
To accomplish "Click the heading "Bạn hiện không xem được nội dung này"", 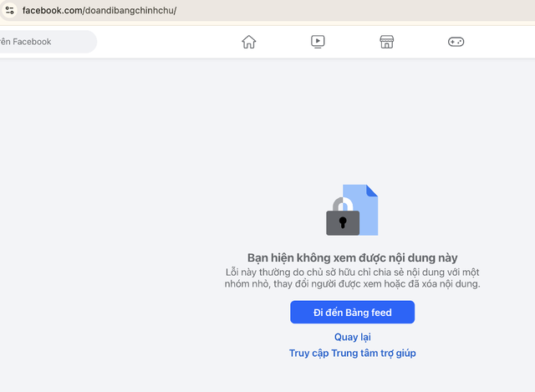I will point(352,258).
